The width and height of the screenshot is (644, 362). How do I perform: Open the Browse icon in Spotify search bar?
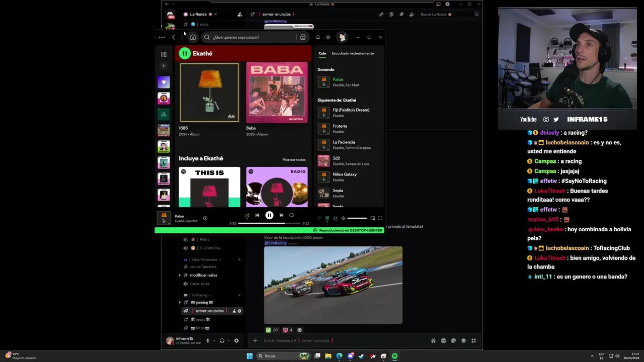(x=302, y=37)
